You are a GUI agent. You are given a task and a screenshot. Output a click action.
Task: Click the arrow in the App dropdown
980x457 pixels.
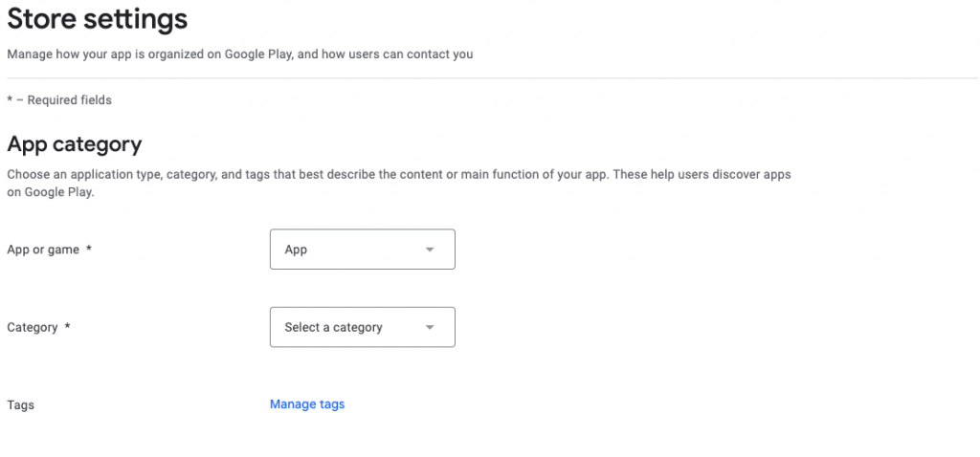(x=430, y=250)
